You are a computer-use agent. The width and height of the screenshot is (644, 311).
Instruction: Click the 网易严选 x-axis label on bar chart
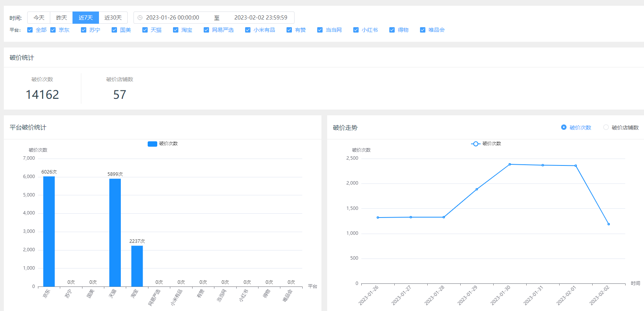coord(154,298)
